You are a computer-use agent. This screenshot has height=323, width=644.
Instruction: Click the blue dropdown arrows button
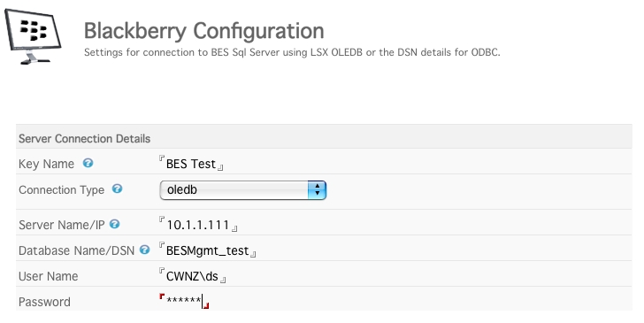pyautogui.click(x=317, y=190)
